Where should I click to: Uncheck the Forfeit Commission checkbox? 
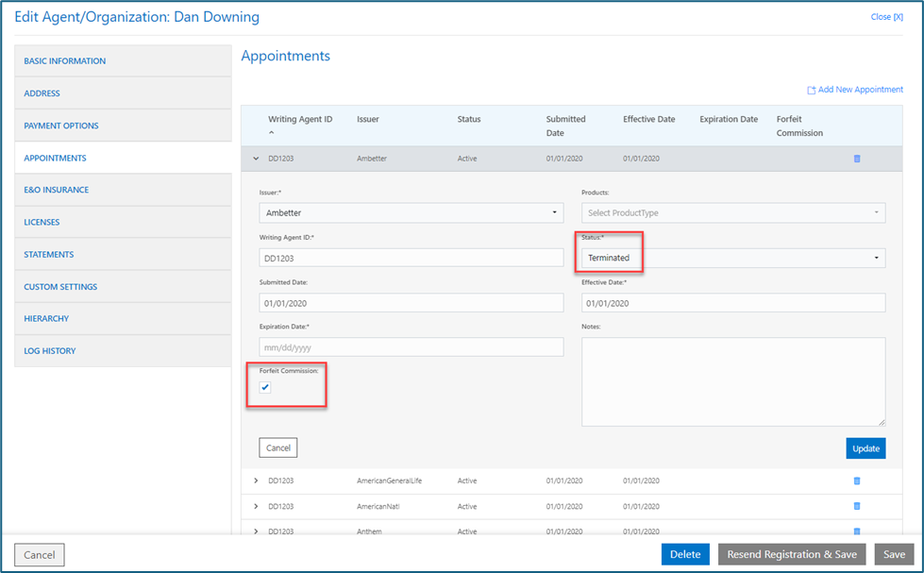click(265, 387)
